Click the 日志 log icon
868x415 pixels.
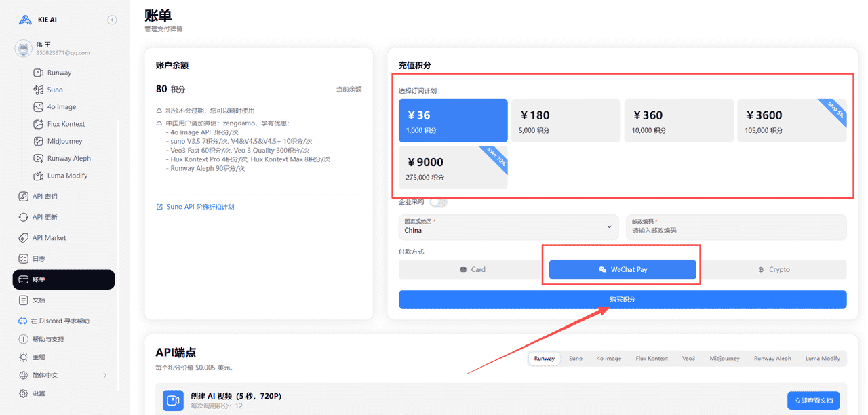tap(23, 259)
